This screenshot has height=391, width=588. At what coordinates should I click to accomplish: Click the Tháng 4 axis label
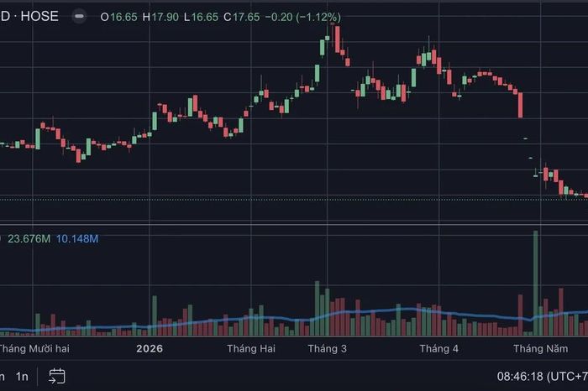point(438,349)
